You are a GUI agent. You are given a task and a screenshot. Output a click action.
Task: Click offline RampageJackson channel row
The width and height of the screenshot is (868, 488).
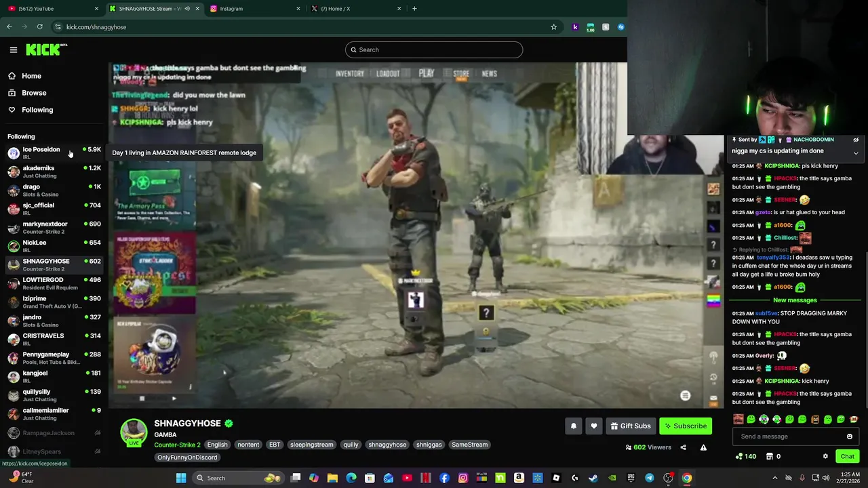[54, 433]
